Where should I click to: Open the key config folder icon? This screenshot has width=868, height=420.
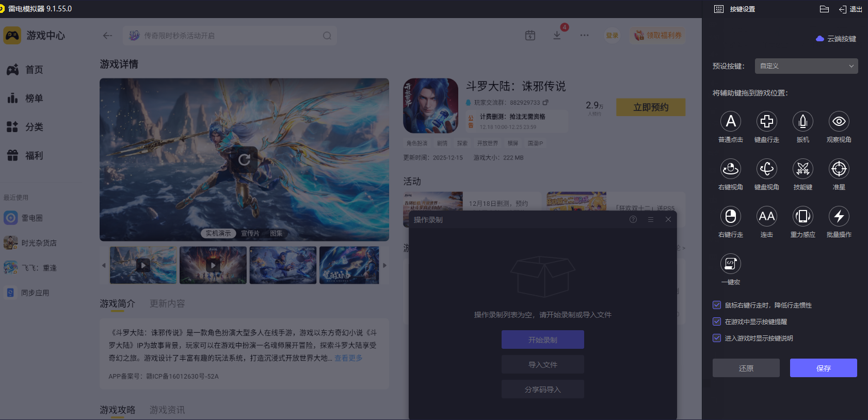(824, 9)
